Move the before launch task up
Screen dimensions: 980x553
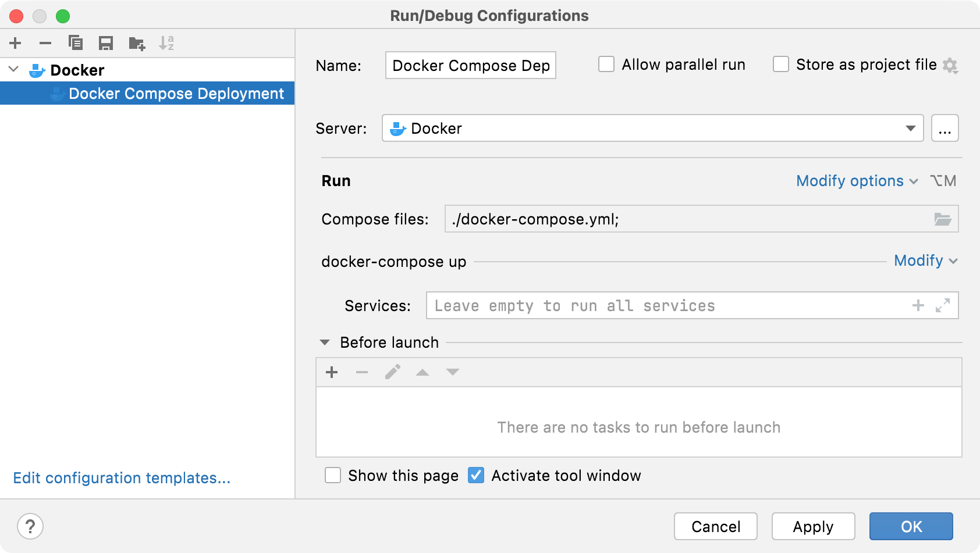click(422, 372)
